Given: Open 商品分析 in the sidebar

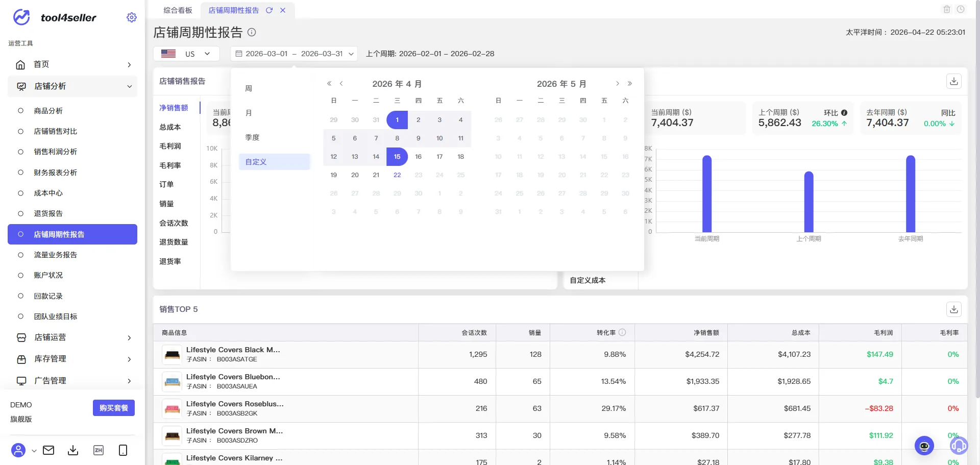Looking at the screenshot, I should point(72,111).
